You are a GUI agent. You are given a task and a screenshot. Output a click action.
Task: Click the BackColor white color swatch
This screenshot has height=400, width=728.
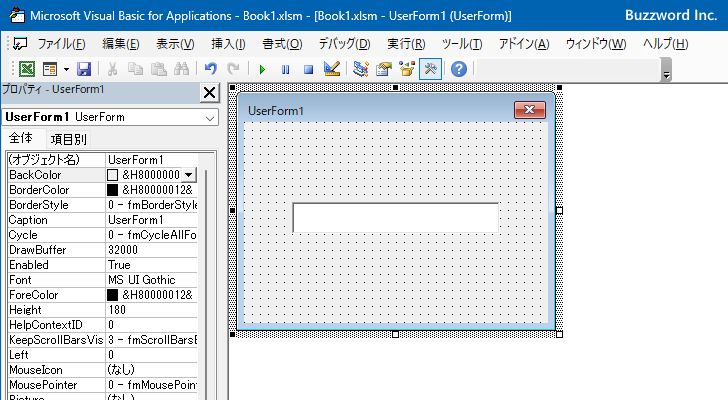[x=112, y=175]
